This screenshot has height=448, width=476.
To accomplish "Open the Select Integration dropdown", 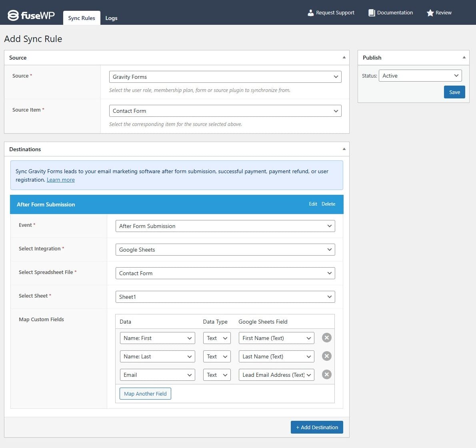I will click(225, 250).
